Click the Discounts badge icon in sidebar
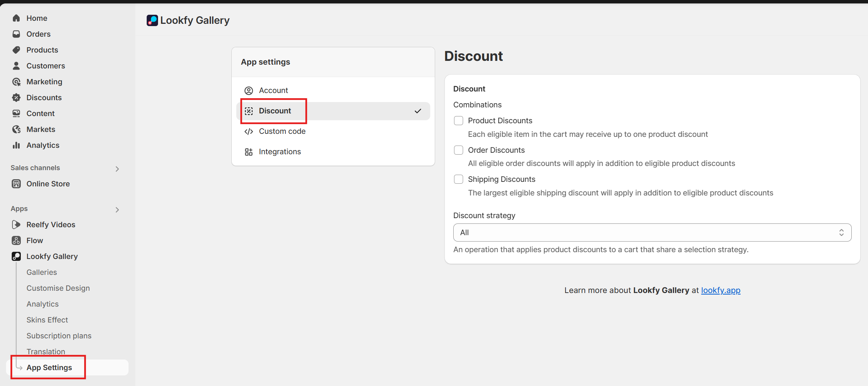The image size is (868, 386). 16,98
